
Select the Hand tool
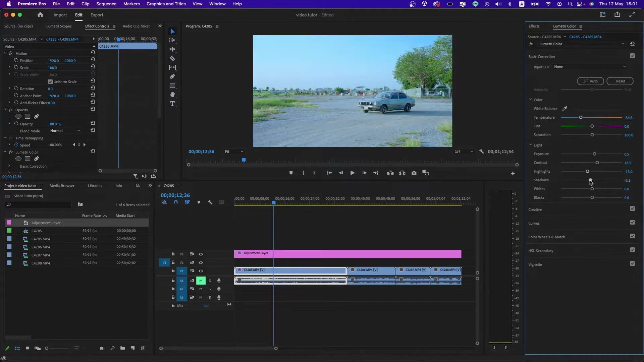coord(172,95)
